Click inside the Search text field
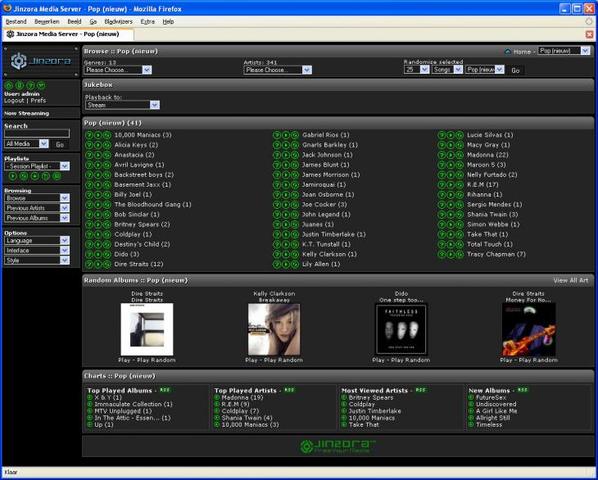This screenshot has width=598, height=480. [37, 133]
